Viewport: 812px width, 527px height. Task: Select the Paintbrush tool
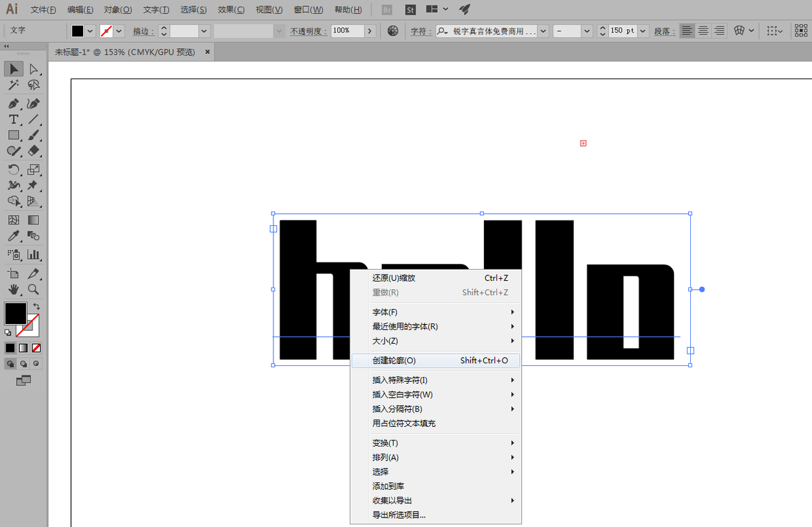[x=33, y=135]
